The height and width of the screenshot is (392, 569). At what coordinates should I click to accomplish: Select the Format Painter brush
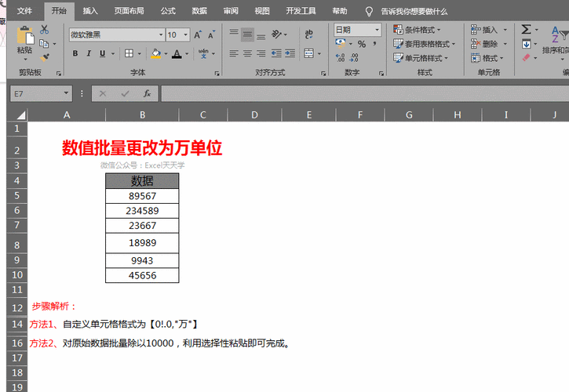pyautogui.click(x=44, y=57)
